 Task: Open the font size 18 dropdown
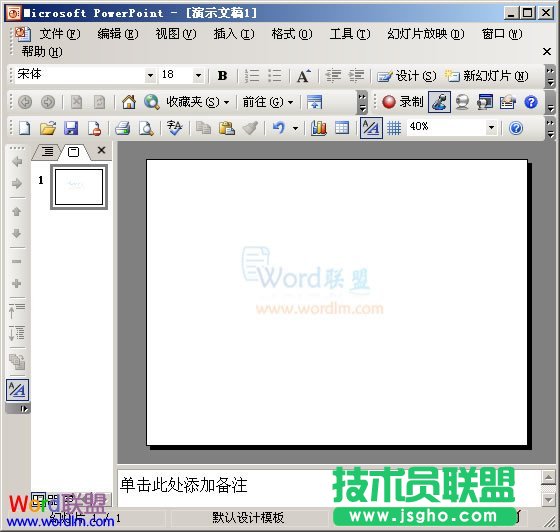pos(198,75)
